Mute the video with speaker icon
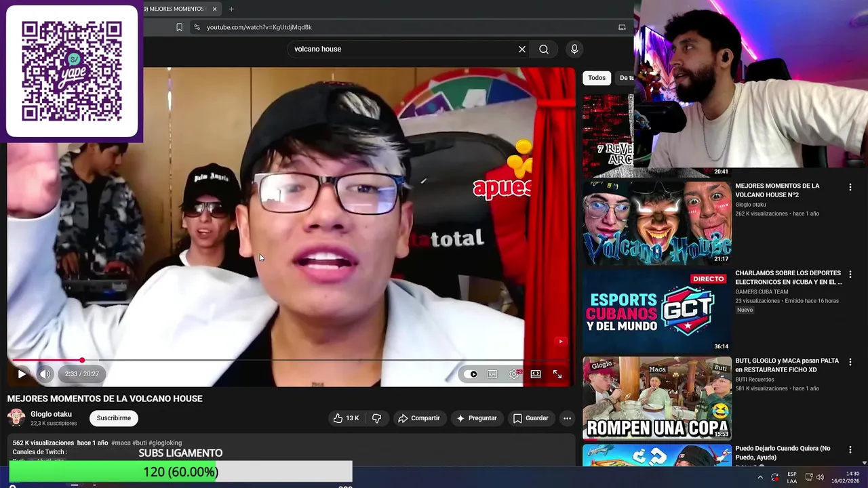Viewport: 868px width, 488px height. pos(45,373)
